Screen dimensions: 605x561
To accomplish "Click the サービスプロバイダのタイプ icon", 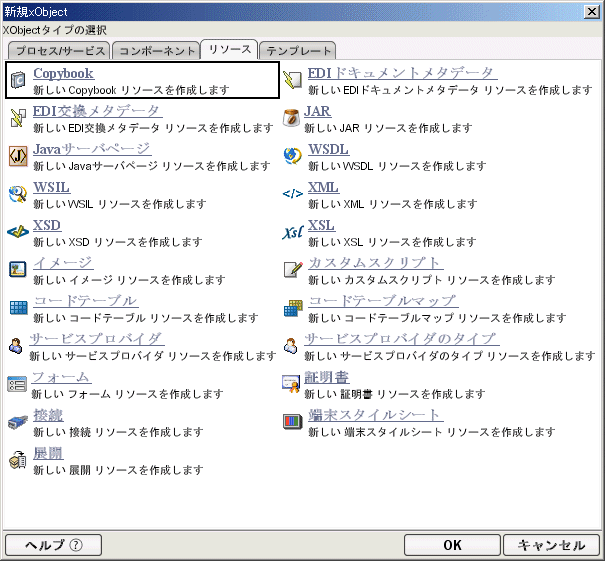I will point(291,346).
